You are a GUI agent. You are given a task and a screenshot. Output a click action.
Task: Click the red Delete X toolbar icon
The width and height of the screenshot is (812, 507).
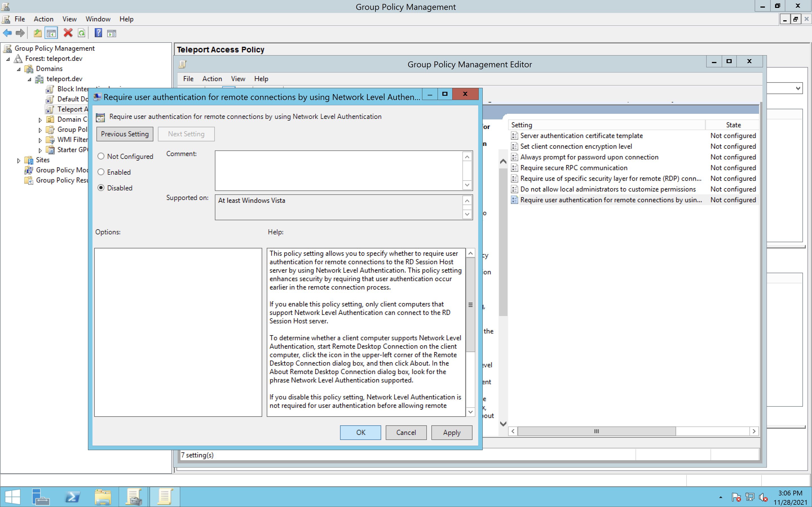coord(68,33)
